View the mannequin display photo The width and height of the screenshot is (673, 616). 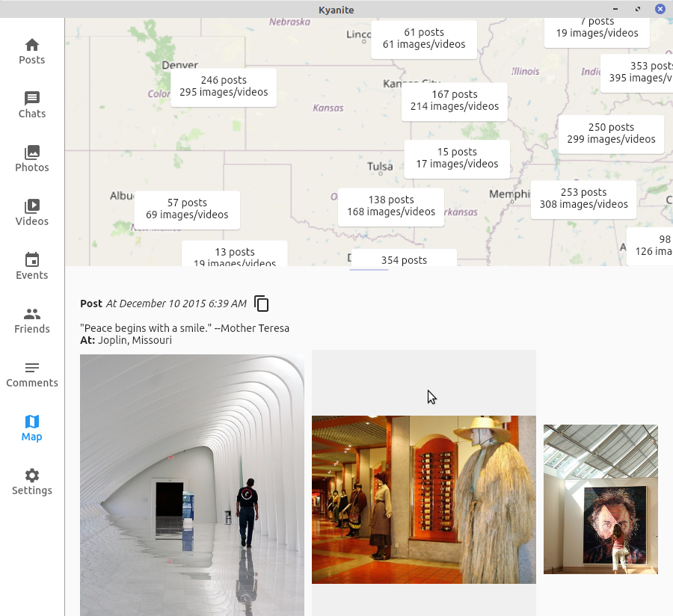pos(423,499)
